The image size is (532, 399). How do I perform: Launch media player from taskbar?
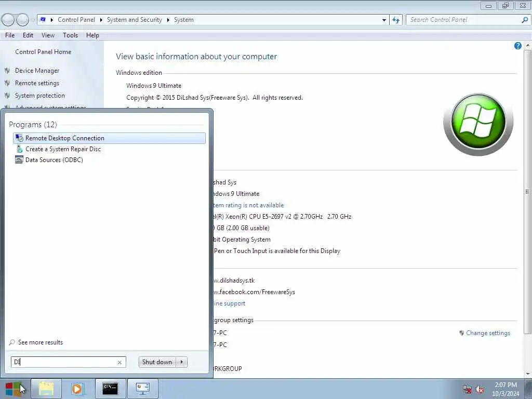pyautogui.click(x=77, y=389)
